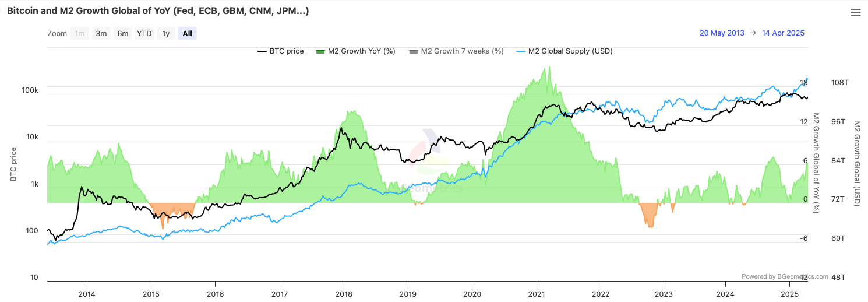Select the All zoom range
868x302 pixels.
click(x=188, y=33)
